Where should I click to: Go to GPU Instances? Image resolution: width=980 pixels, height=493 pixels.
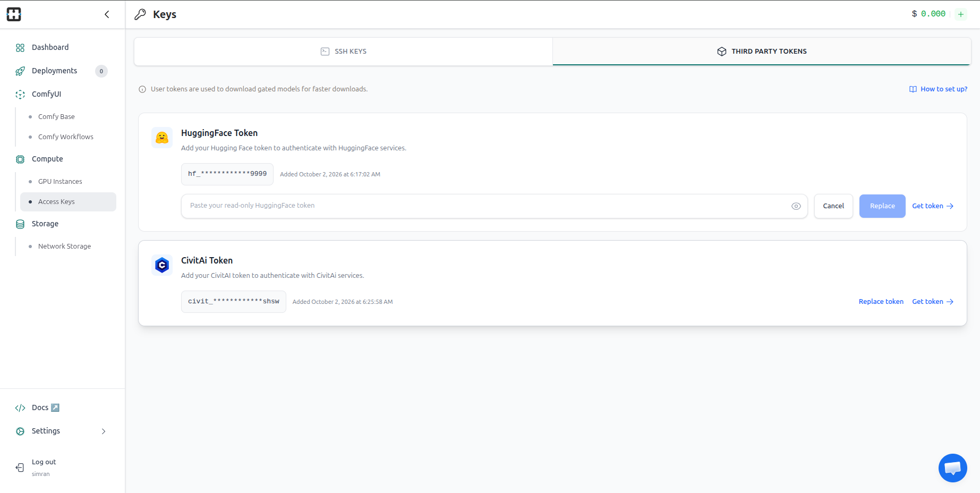pos(60,181)
